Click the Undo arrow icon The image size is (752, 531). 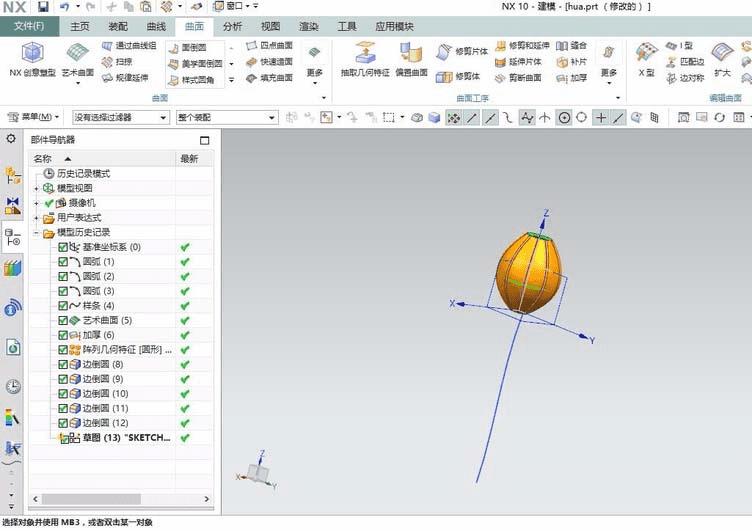click(64, 7)
